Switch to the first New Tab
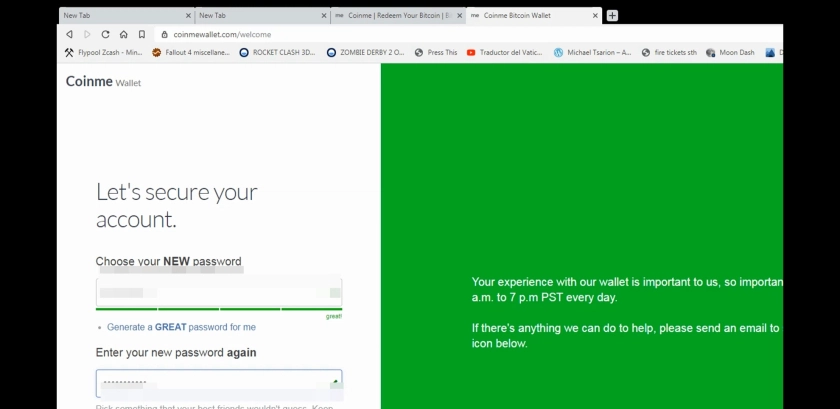Viewport: 840px width, 409px height. (x=127, y=16)
